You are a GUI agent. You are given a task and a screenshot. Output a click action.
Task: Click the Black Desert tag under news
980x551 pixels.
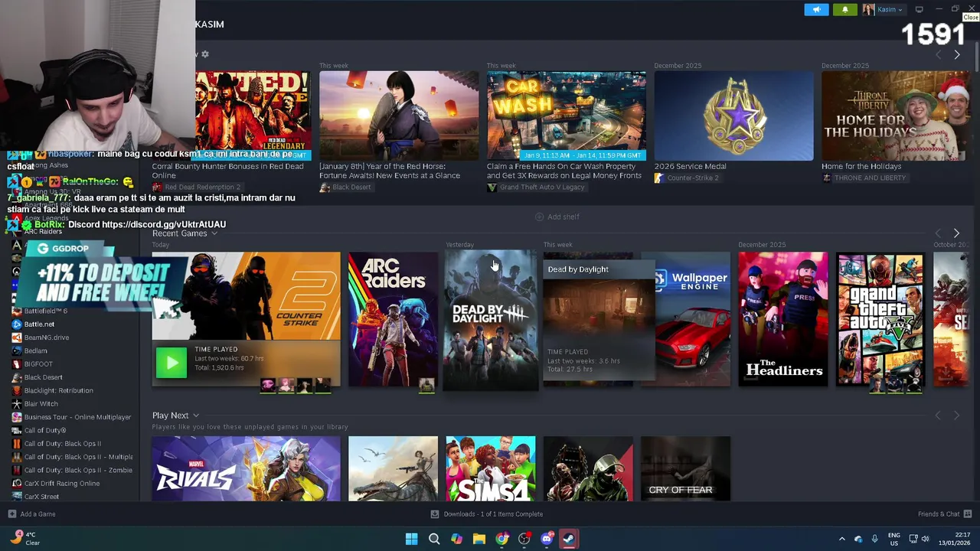point(346,187)
